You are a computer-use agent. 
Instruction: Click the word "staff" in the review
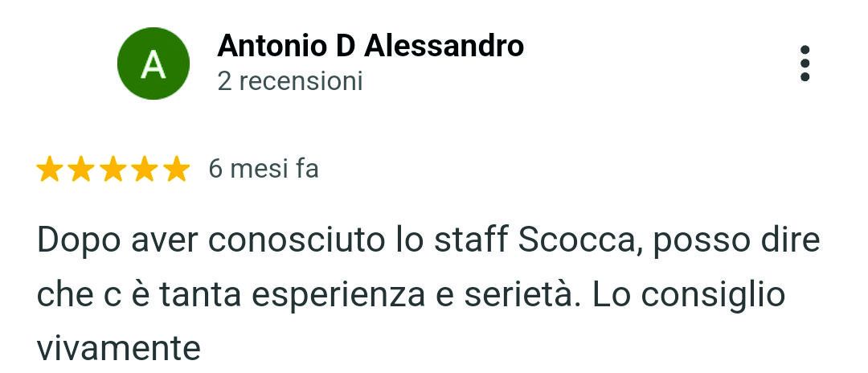point(470,240)
